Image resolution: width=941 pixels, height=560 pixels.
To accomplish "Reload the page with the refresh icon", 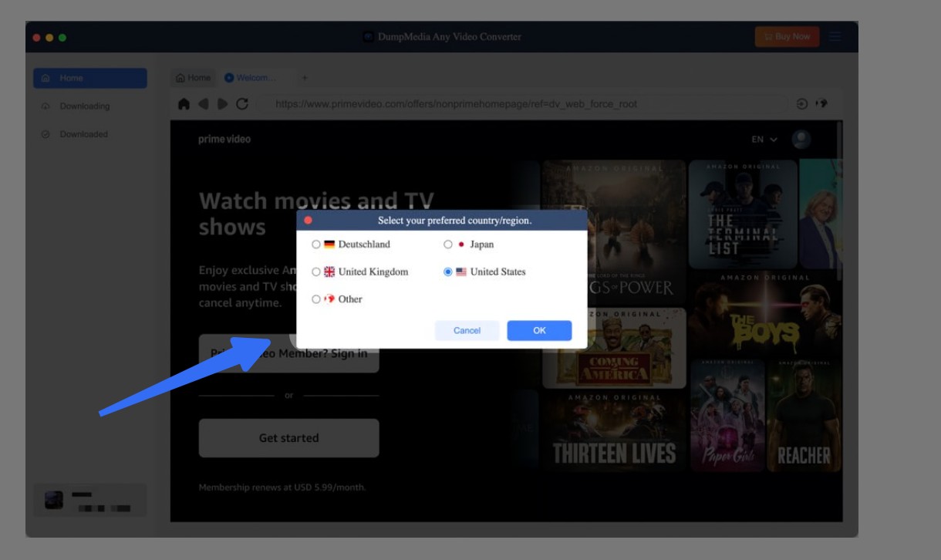I will pos(242,103).
